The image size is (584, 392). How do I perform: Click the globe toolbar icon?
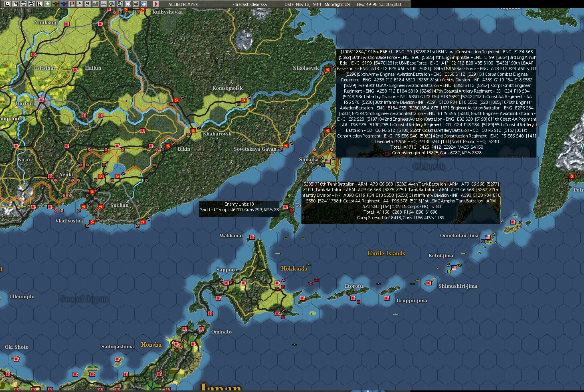coord(112,4)
